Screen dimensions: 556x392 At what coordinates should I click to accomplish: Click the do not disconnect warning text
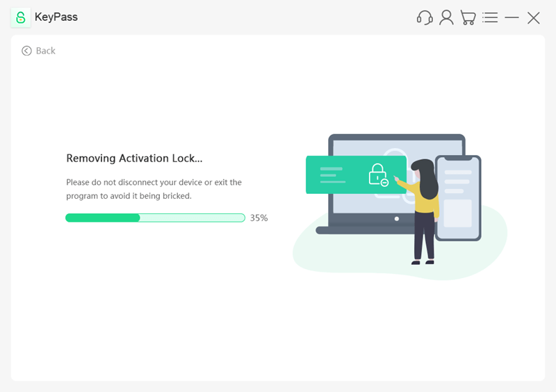pos(154,189)
